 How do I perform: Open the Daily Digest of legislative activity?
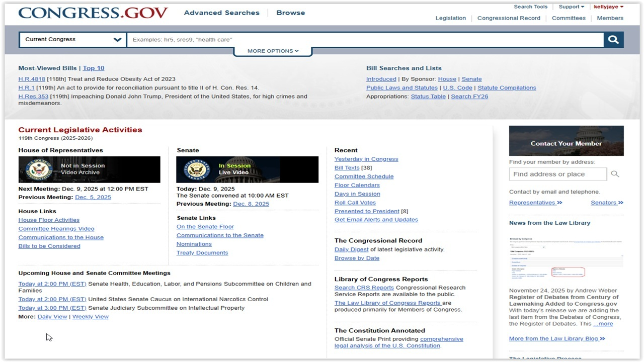[x=351, y=249]
